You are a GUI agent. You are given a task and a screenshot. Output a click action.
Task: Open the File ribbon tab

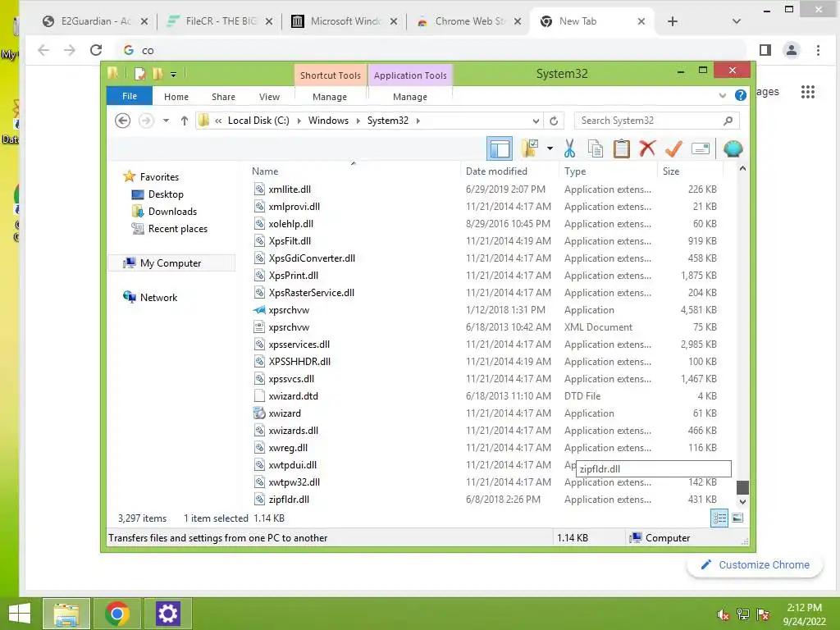click(130, 96)
